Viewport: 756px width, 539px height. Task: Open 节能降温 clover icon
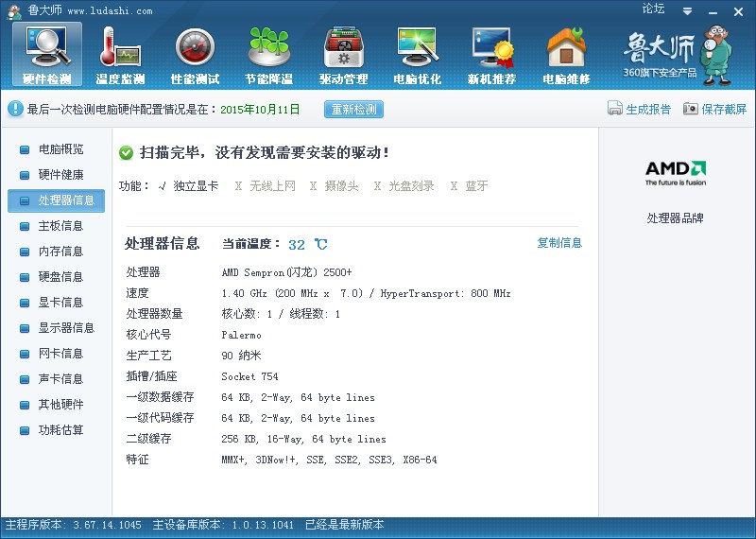[x=269, y=55]
